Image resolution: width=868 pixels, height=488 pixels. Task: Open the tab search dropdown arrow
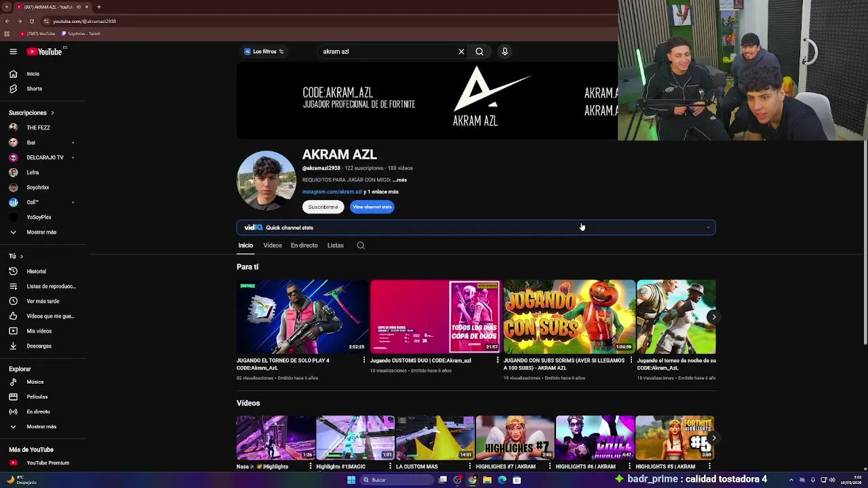(x=6, y=7)
